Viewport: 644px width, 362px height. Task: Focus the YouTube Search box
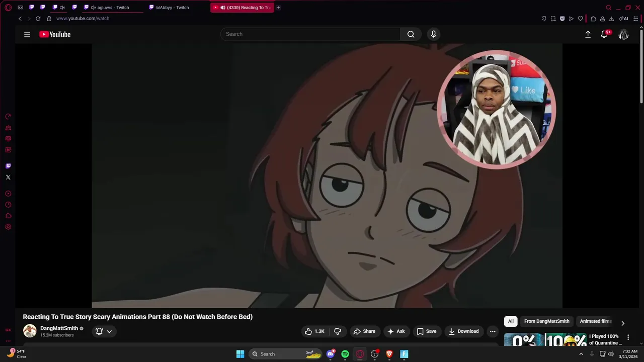tap(310, 34)
